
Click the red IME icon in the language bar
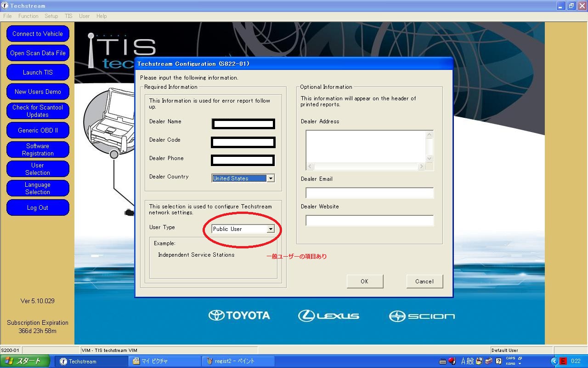[452, 361]
